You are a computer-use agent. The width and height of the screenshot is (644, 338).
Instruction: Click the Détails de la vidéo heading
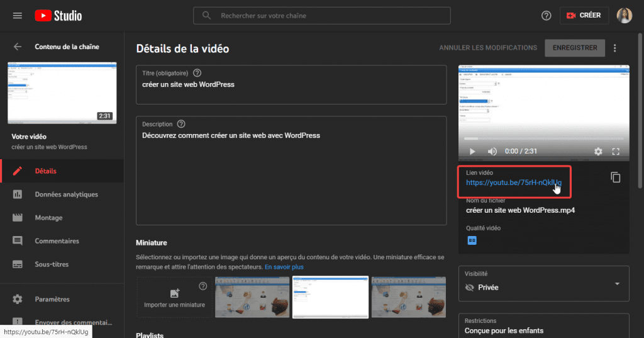(x=183, y=48)
